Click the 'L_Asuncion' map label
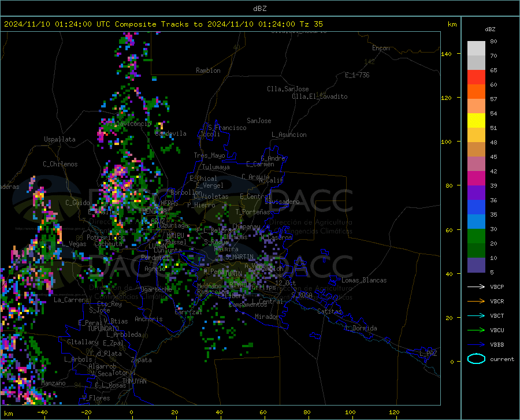 pyautogui.click(x=289, y=135)
